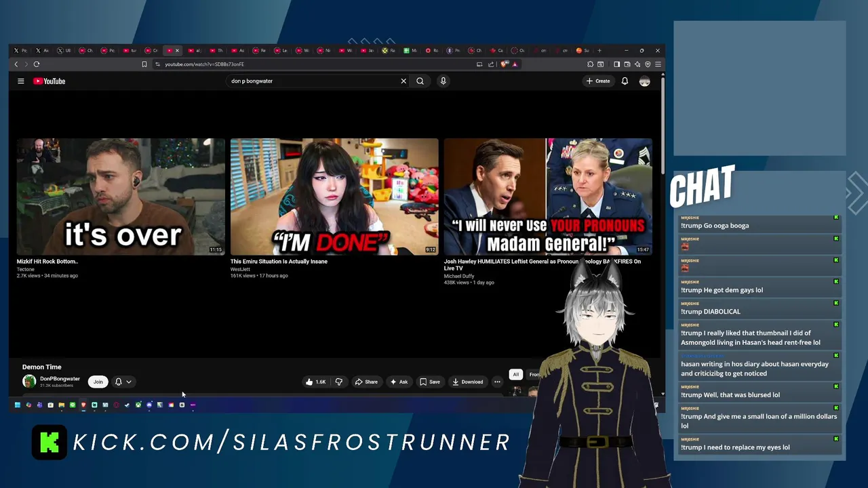Open the Xbox app on the taskbar
Viewport: 868px width, 488px height.
click(138, 405)
